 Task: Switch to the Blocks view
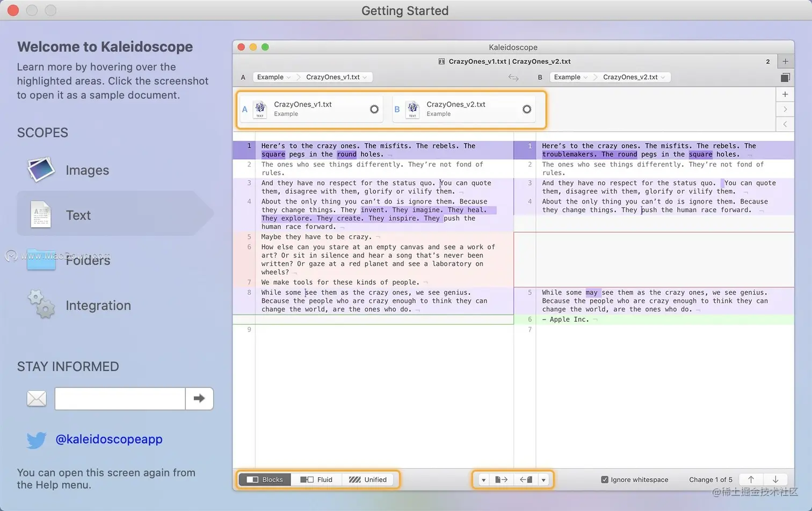pos(265,480)
